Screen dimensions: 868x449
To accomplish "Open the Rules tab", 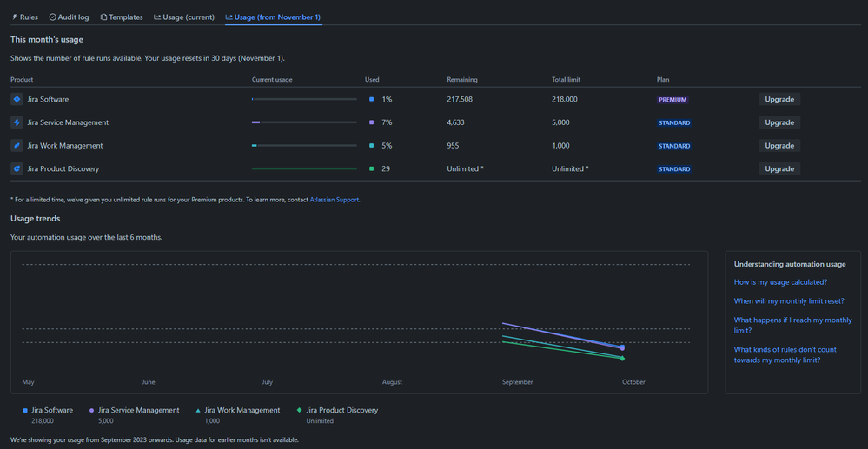I will pos(25,17).
